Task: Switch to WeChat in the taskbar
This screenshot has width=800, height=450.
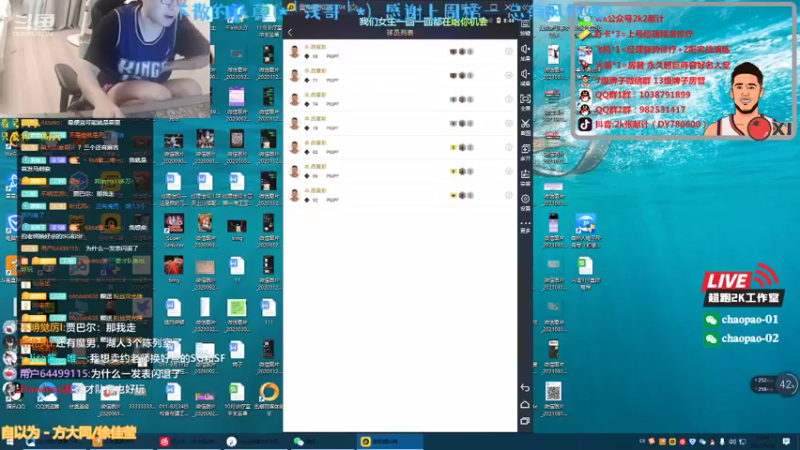Action: [x=322, y=442]
